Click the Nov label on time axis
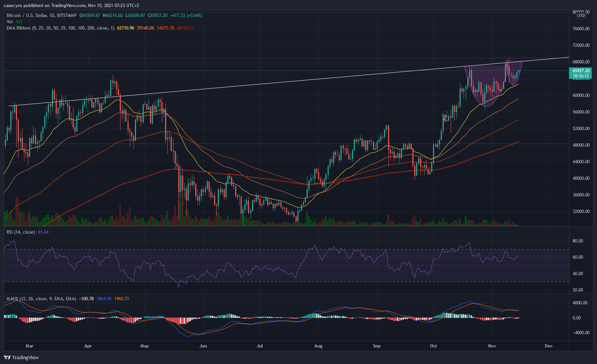 [x=492, y=346]
